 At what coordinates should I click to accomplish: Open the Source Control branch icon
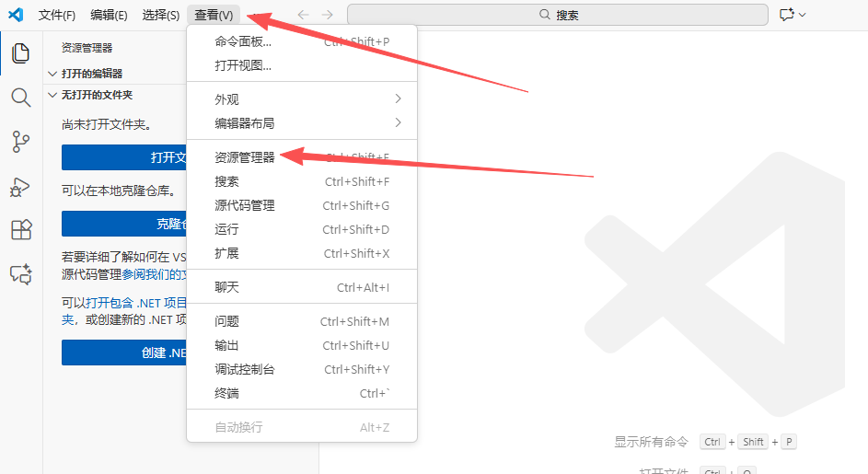pos(20,142)
